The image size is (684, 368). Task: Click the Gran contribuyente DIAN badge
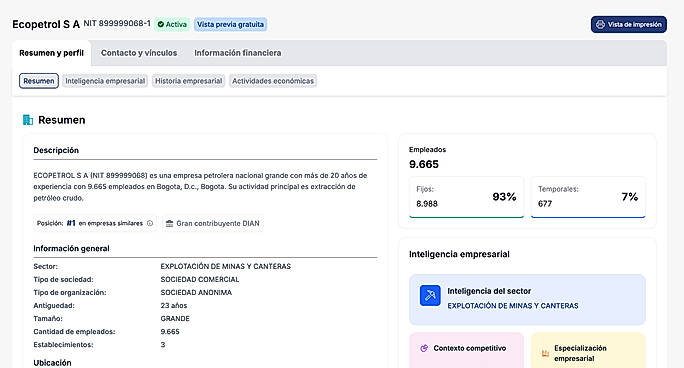213,223
